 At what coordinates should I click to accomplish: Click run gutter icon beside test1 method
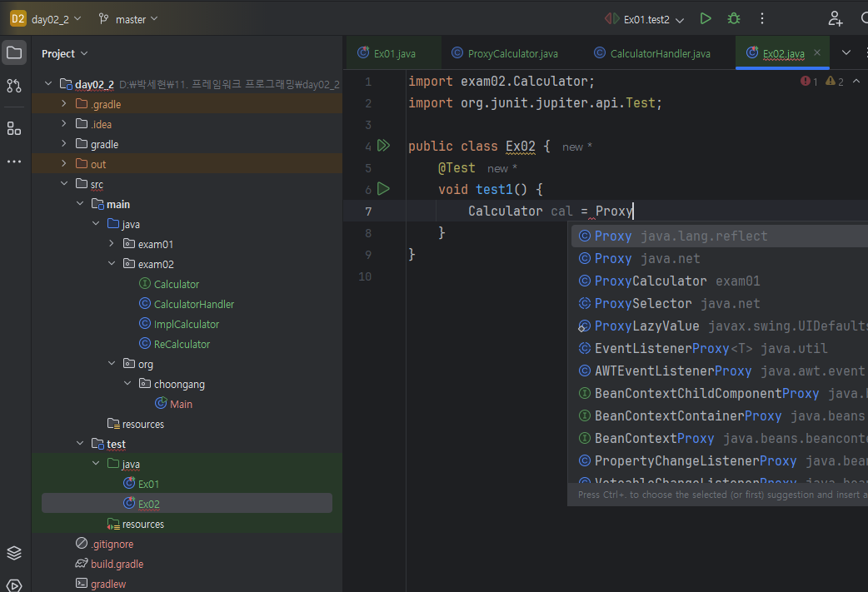coord(383,189)
